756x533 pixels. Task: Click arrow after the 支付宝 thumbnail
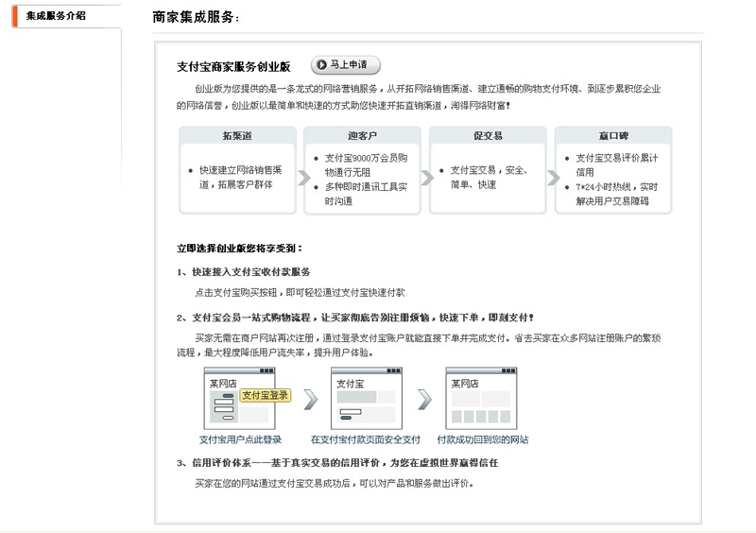coord(424,399)
